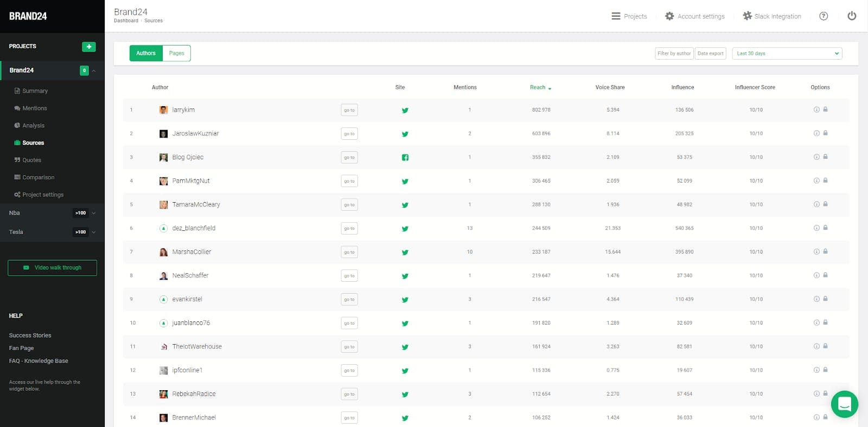Sort table by Influencer Score column
Image resolution: width=868 pixels, height=427 pixels.
click(x=755, y=87)
